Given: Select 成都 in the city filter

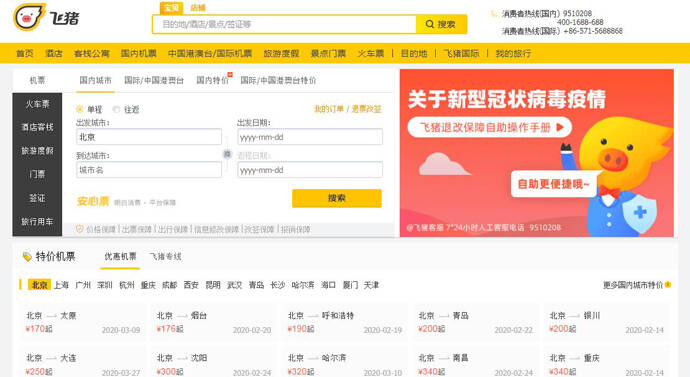Looking at the screenshot, I should pyautogui.click(x=169, y=285).
